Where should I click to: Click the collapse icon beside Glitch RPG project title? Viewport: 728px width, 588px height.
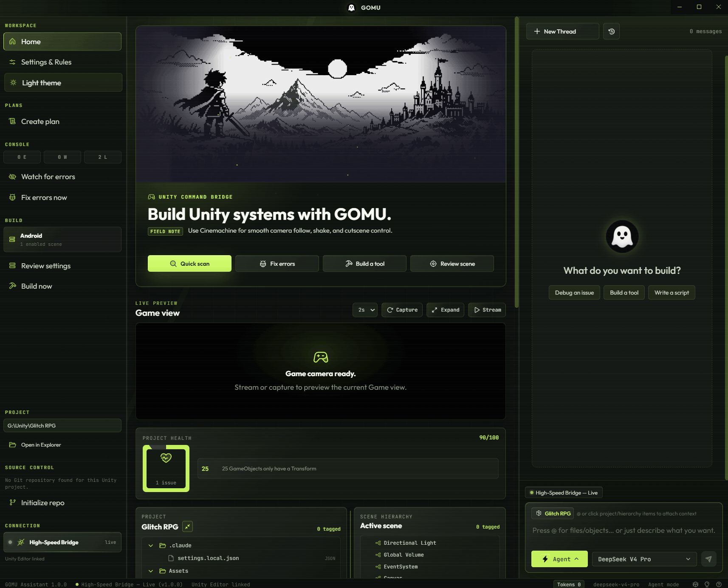(x=187, y=526)
